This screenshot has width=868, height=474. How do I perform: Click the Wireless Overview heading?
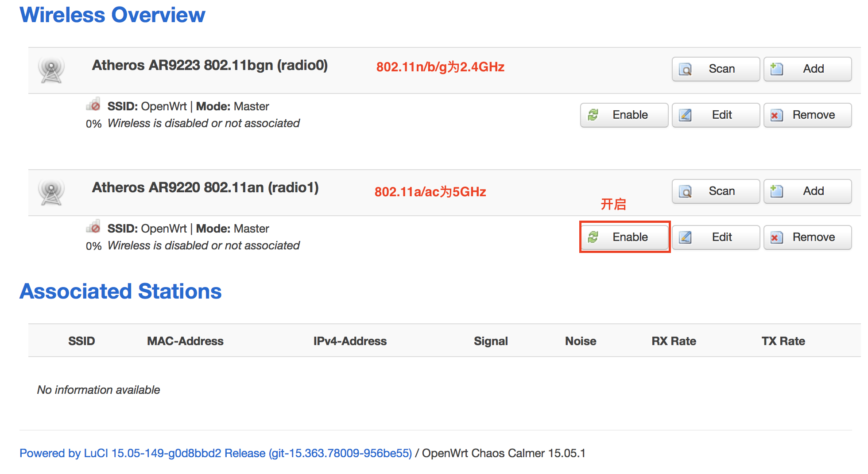(112, 15)
